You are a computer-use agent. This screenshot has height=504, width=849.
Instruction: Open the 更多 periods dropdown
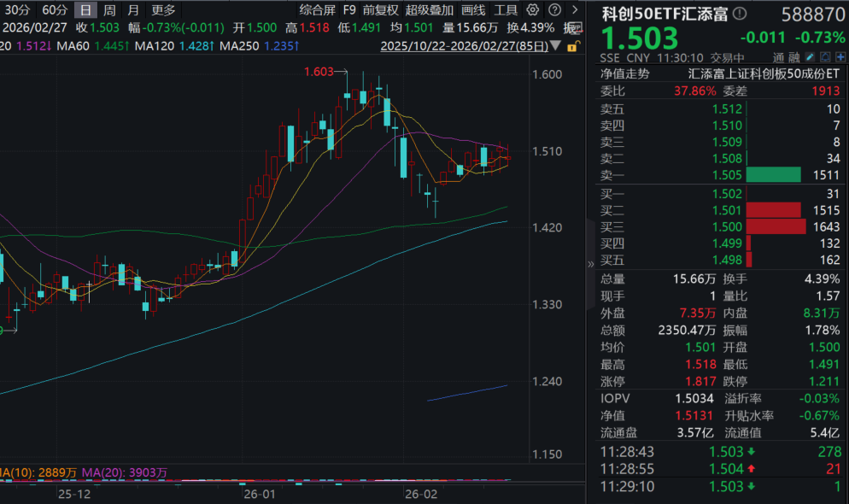click(x=163, y=10)
